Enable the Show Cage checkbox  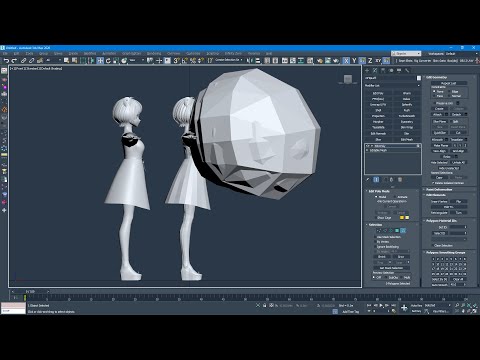point(376,218)
